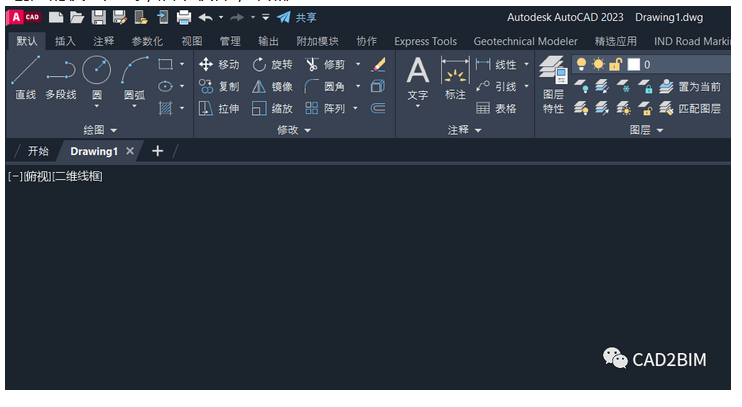This screenshot has width=742, height=407.
Task: Click layer 0 white color swatch
Action: click(634, 64)
